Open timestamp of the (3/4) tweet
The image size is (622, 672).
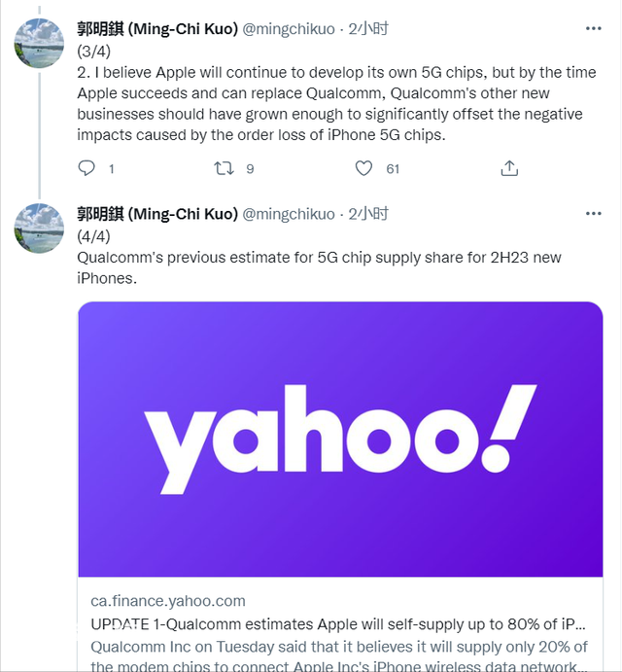pos(368,29)
